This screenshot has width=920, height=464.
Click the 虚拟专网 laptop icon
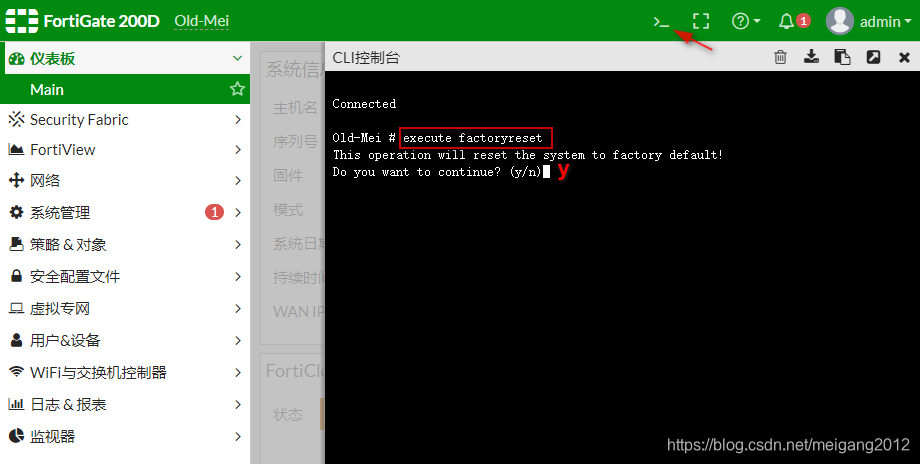click(16, 308)
